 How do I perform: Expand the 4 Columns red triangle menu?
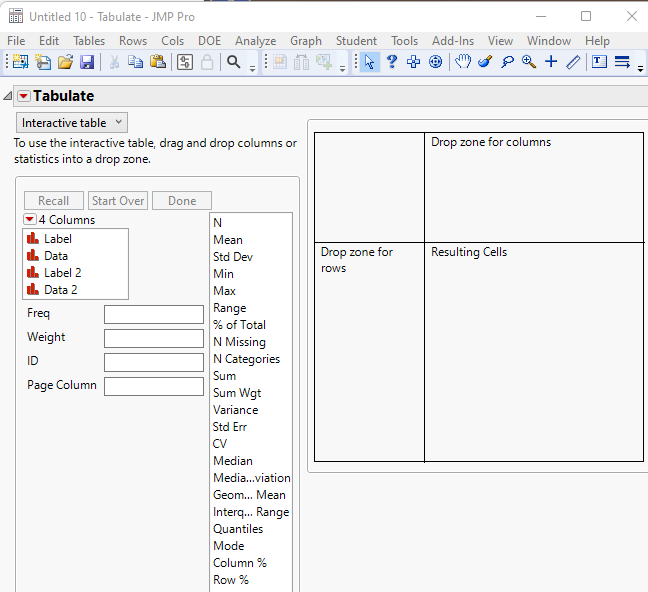[x=29, y=219]
